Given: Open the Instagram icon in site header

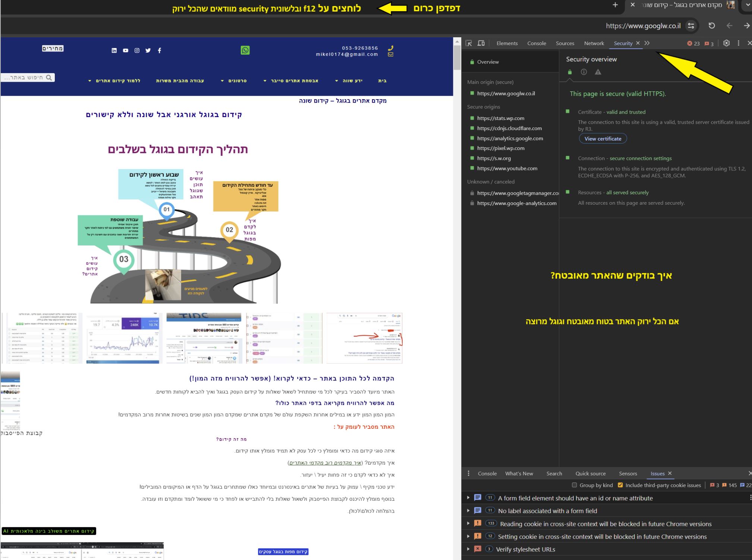Looking at the screenshot, I should (137, 50).
